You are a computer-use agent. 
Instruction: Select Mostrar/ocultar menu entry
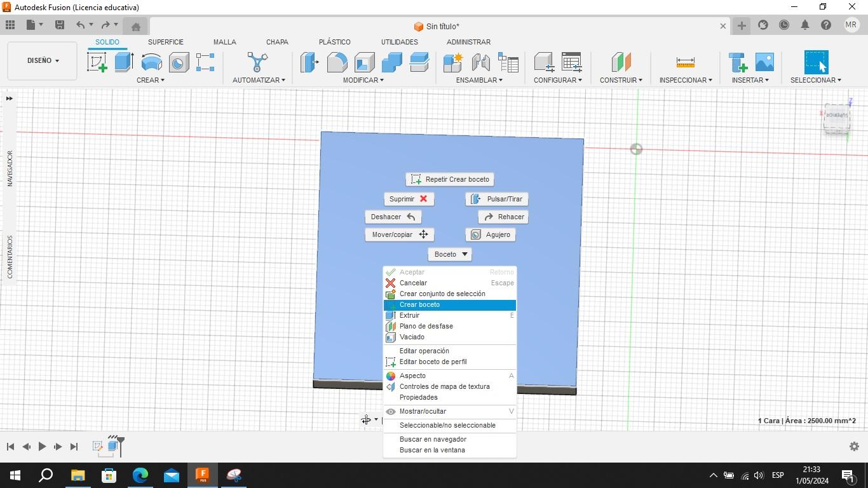pos(450,411)
